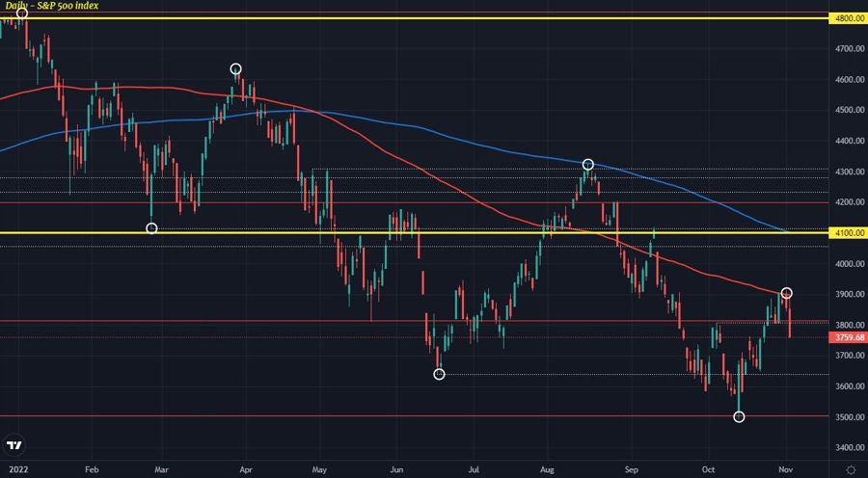This screenshot has width=868, height=478.
Task: Click the Sep label on time axis
Action: [x=630, y=468]
